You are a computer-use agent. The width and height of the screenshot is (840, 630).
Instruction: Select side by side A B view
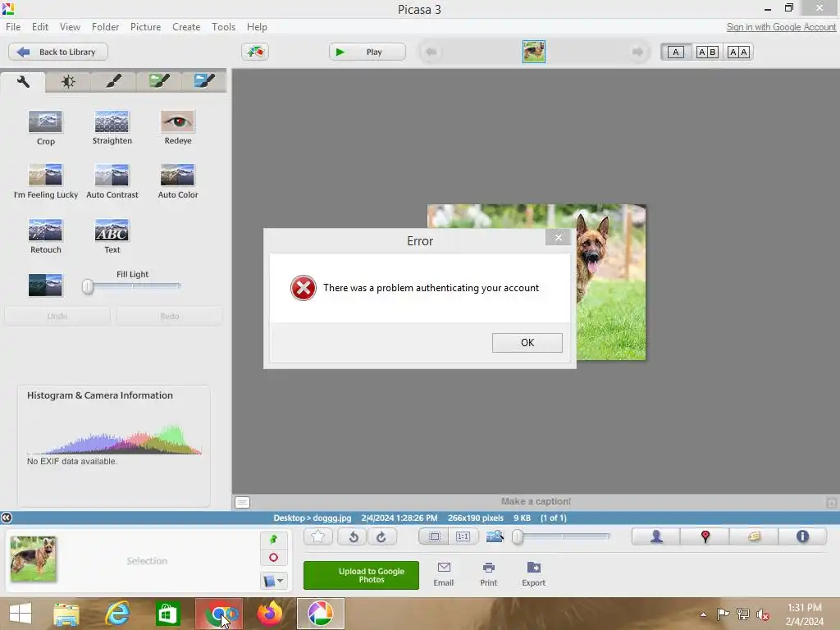pos(706,52)
